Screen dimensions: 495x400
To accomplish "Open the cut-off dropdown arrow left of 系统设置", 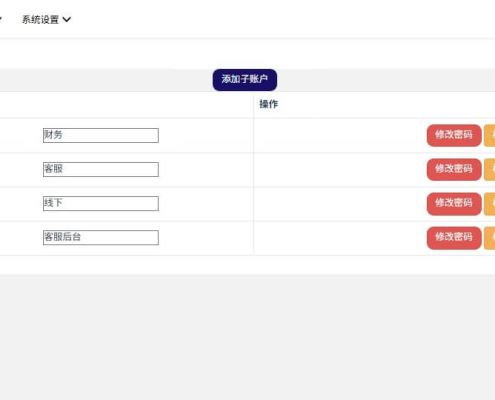I will click(x=1, y=20).
